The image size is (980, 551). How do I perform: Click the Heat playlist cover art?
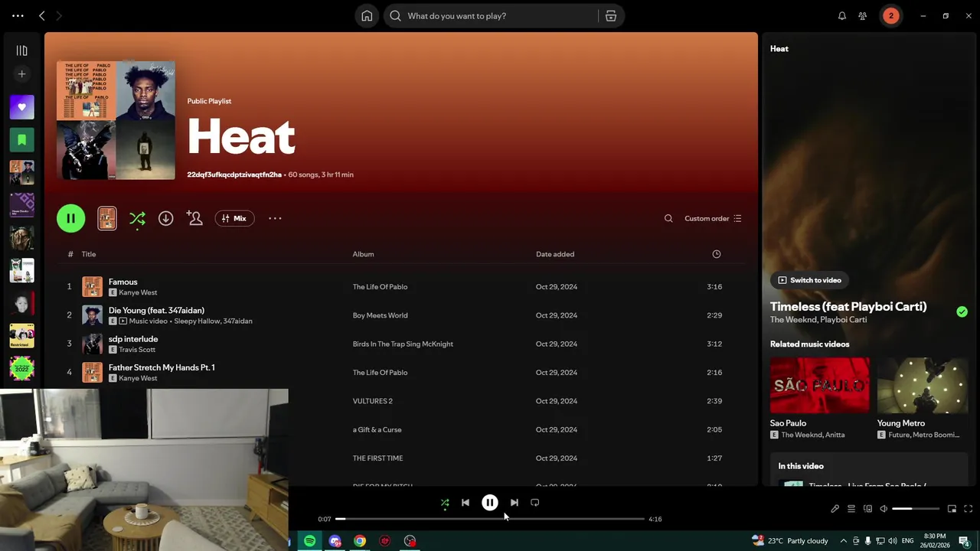[x=116, y=120]
